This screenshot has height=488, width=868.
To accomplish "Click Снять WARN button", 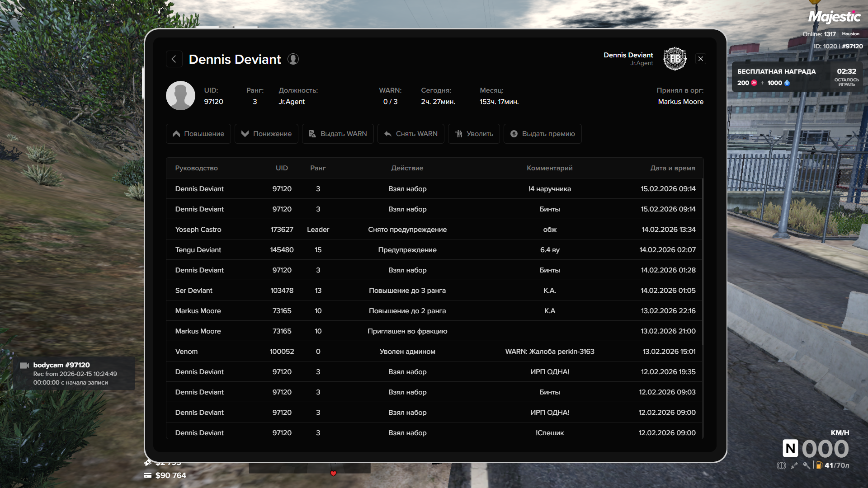I will point(410,134).
